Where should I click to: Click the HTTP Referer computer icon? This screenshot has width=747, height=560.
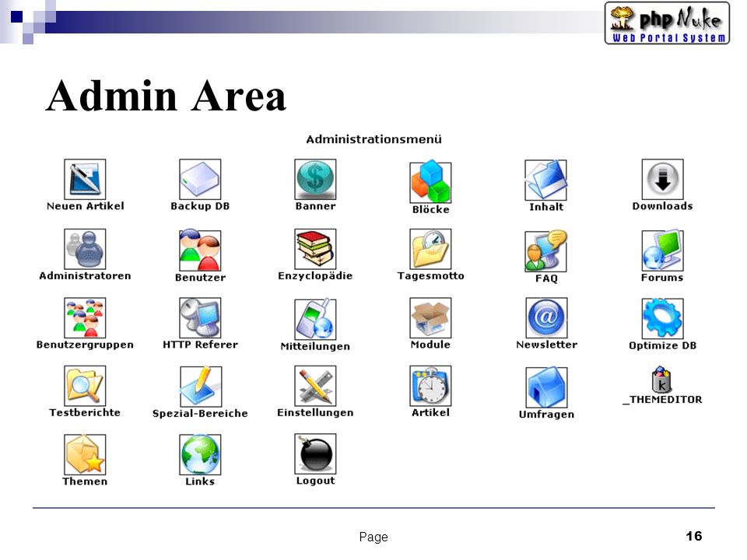pyautogui.click(x=200, y=318)
